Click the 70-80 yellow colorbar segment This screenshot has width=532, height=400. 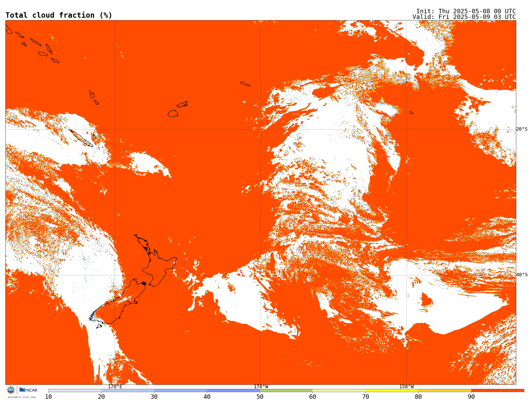coord(392,391)
